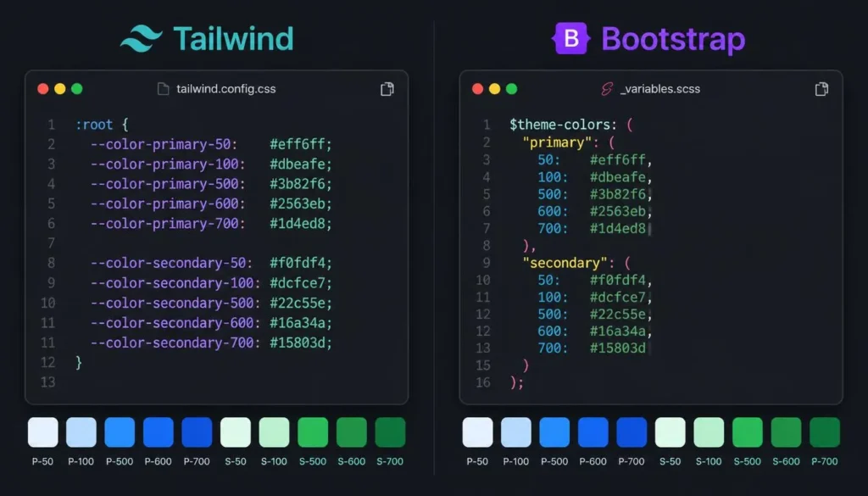Close the _variables.scss window with red dot
The image size is (868, 496).
pyautogui.click(x=478, y=89)
